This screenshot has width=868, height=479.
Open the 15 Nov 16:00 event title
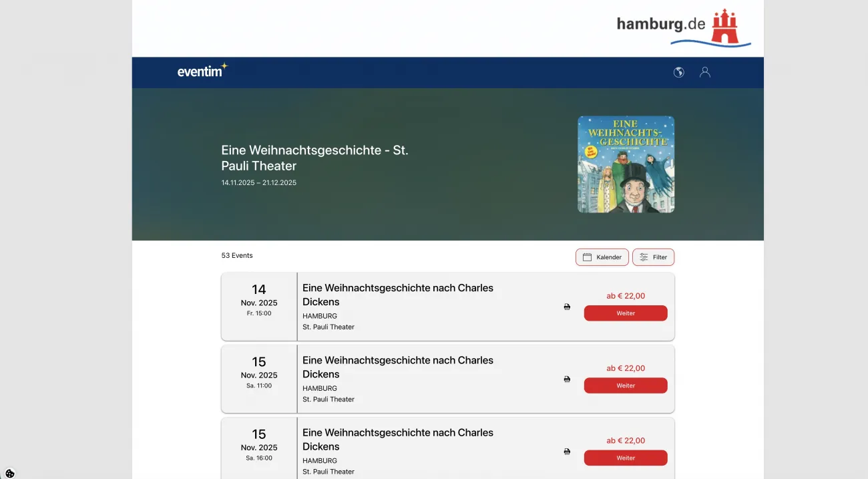click(x=397, y=439)
